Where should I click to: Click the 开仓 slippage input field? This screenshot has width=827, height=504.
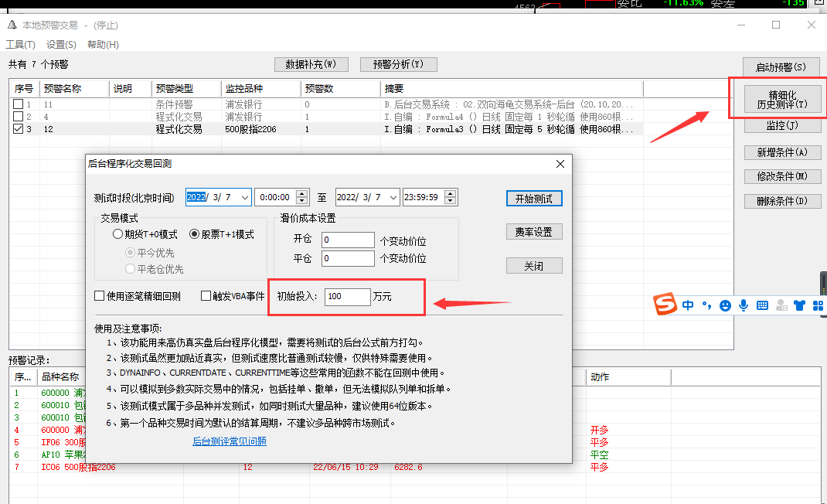point(348,240)
